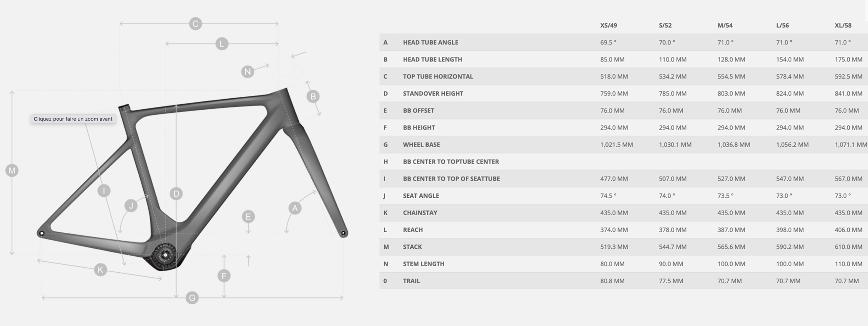This screenshot has height=326, width=868.
Task: Select the J seat angle marker
Action: (131, 205)
